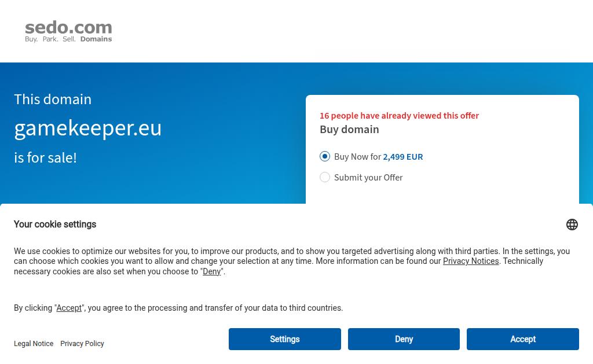Click the gamekeeper.eu domain name
This screenshot has width=593, height=364.
coord(88,128)
